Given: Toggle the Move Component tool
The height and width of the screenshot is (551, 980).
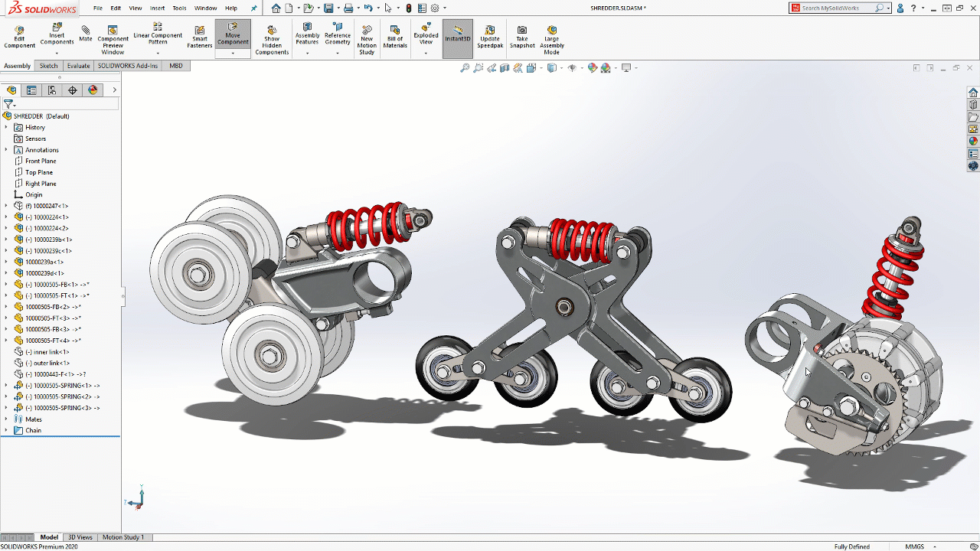Looking at the screenshot, I should pyautogui.click(x=233, y=34).
